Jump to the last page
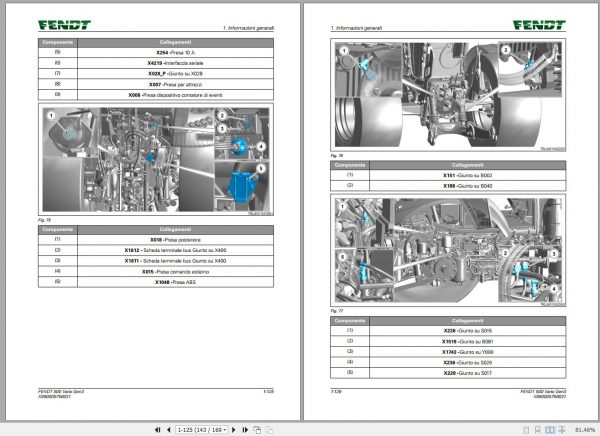Screen dimensions: 600x436 point(245,430)
